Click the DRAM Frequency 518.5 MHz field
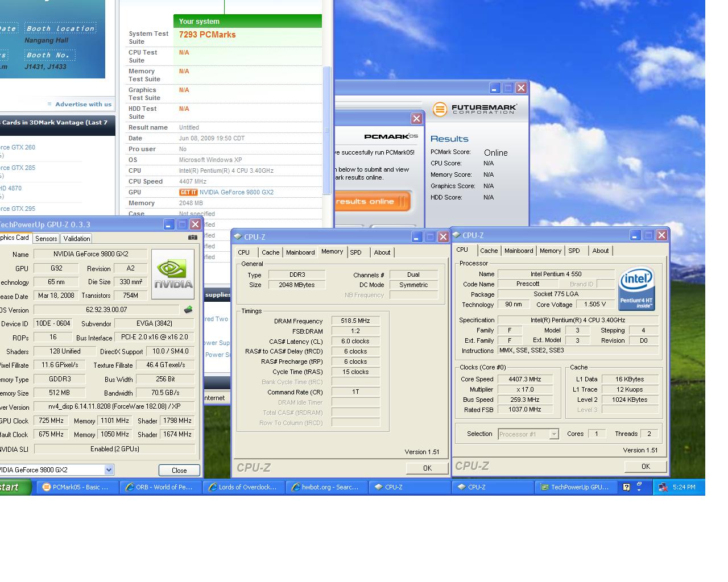728x582 pixels. pos(355,321)
